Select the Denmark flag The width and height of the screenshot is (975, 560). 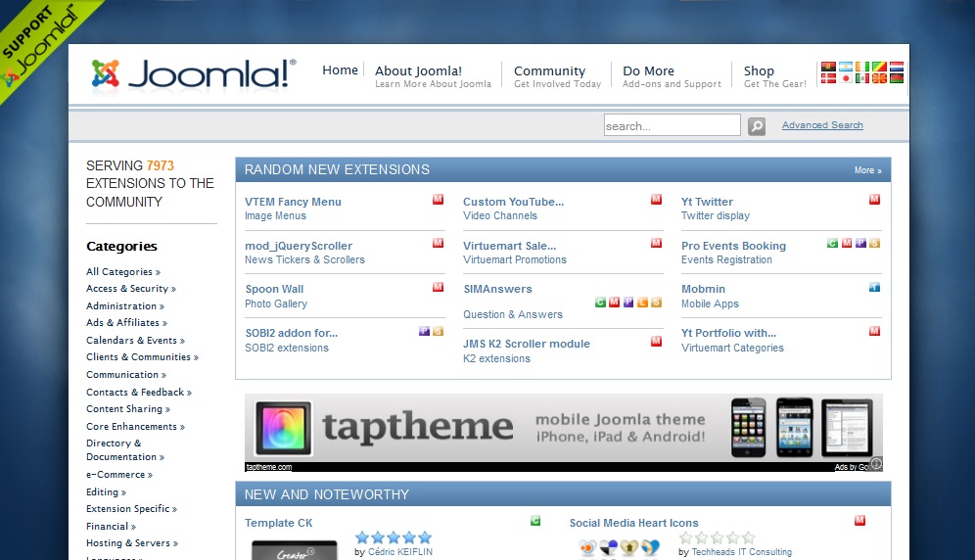[827, 78]
